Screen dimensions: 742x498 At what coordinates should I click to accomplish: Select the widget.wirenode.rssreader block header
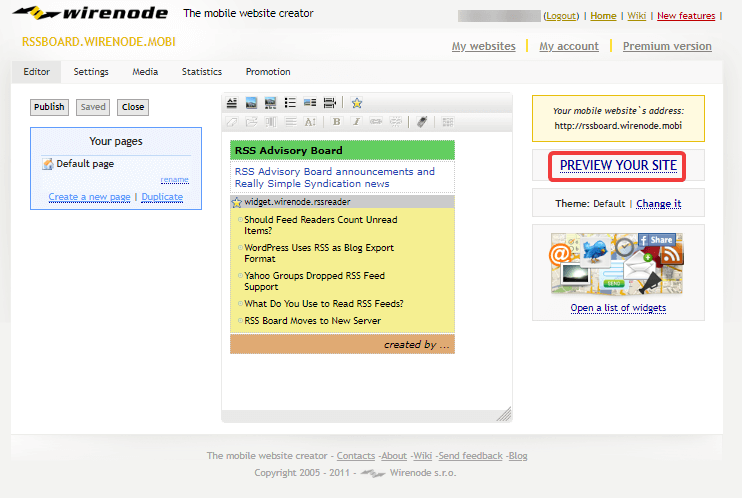point(342,202)
